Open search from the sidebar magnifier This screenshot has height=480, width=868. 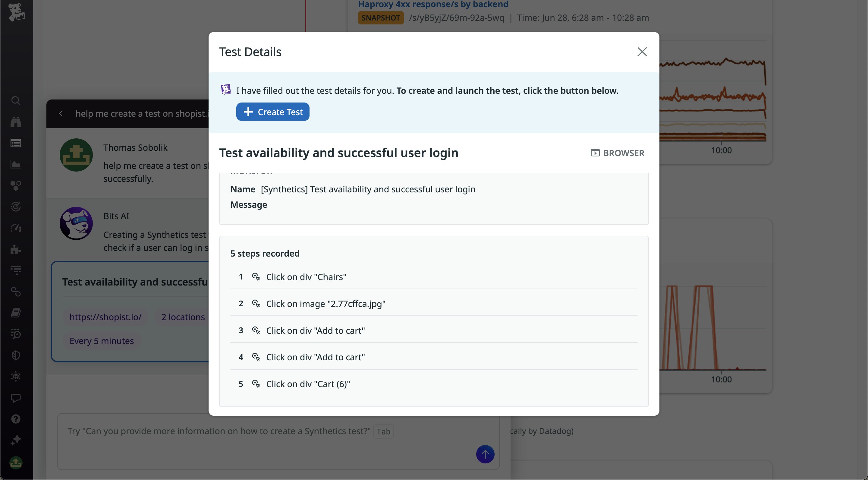(x=16, y=100)
